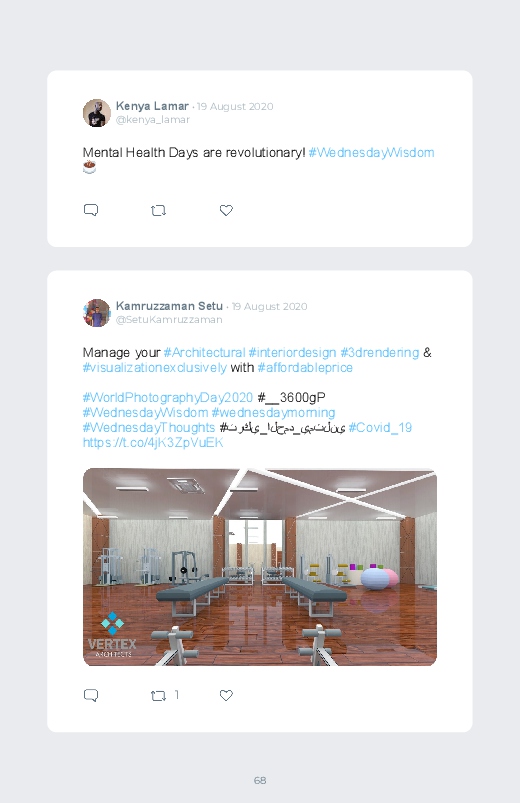
Task: View the Vertex Architects gym render image
Action: pyautogui.click(x=260, y=567)
